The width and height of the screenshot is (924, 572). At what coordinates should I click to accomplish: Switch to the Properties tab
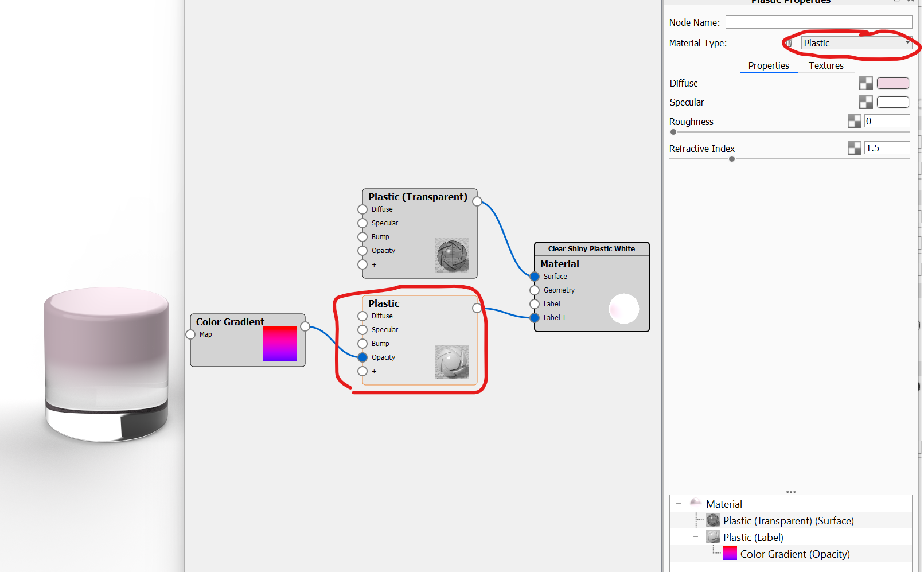769,65
